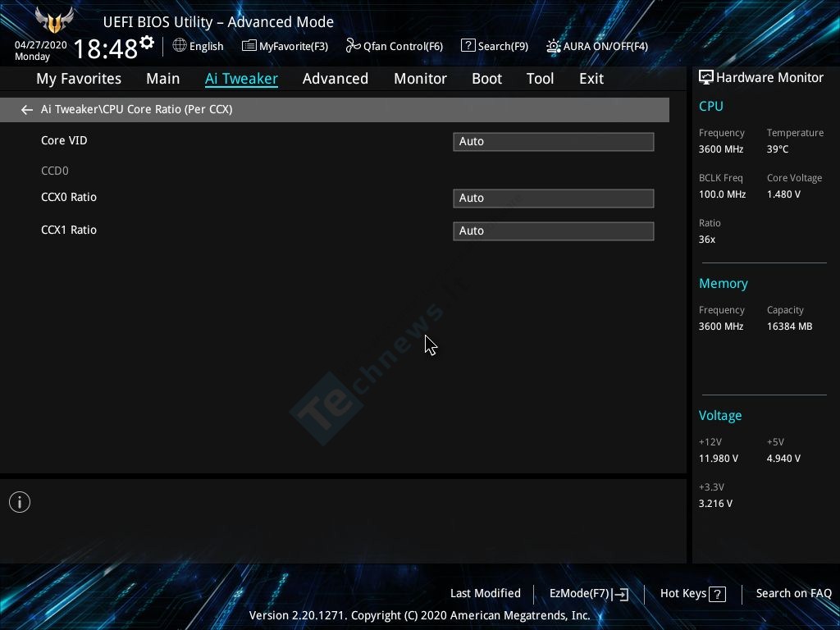Open Search on FAQ link
840x630 pixels.
tap(794, 594)
